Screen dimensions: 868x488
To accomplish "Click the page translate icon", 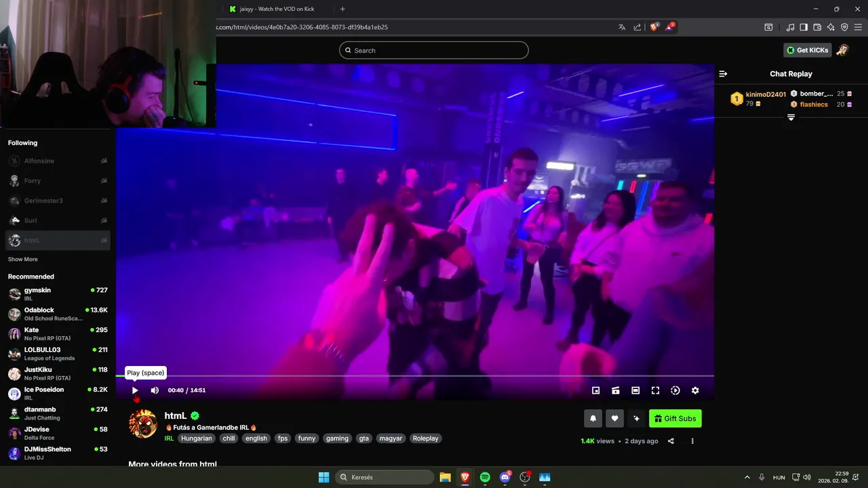I will click(x=622, y=27).
